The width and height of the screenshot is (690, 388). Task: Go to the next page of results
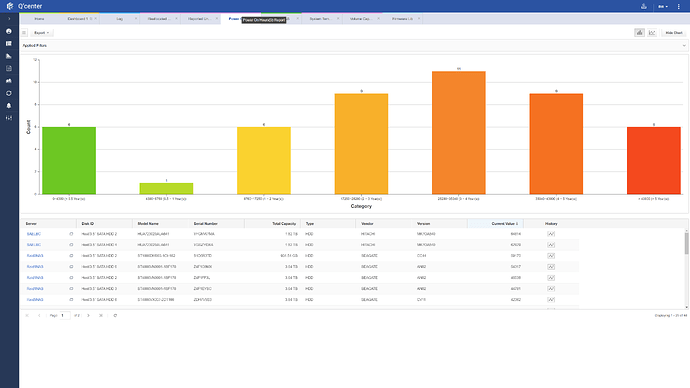(x=88, y=315)
